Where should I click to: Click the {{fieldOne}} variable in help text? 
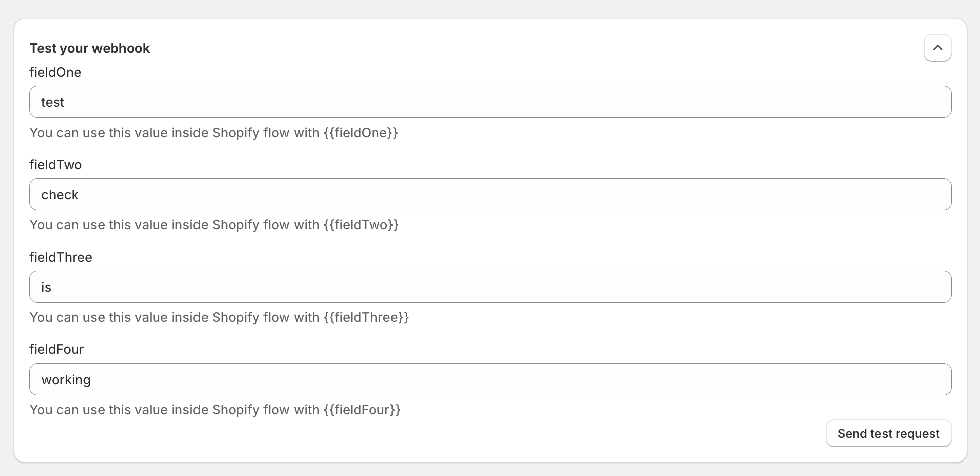(361, 133)
